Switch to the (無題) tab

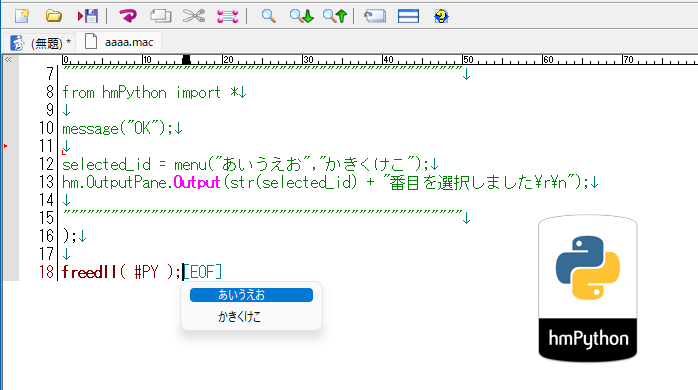[40, 43]
